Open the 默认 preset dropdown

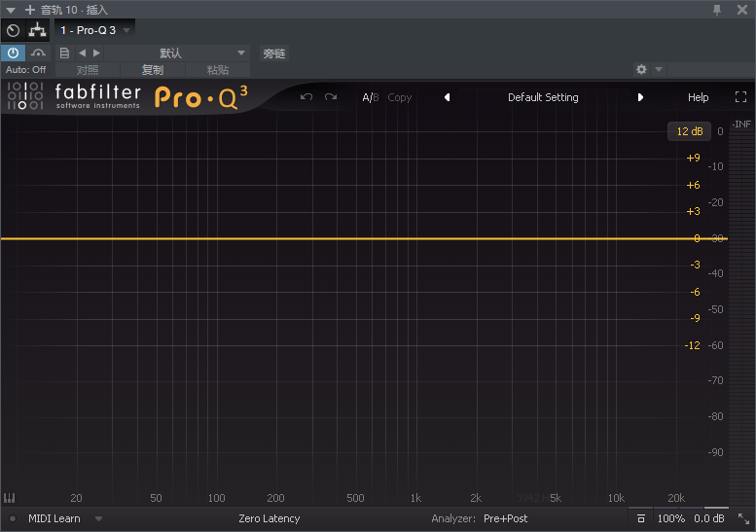(176, 53)
